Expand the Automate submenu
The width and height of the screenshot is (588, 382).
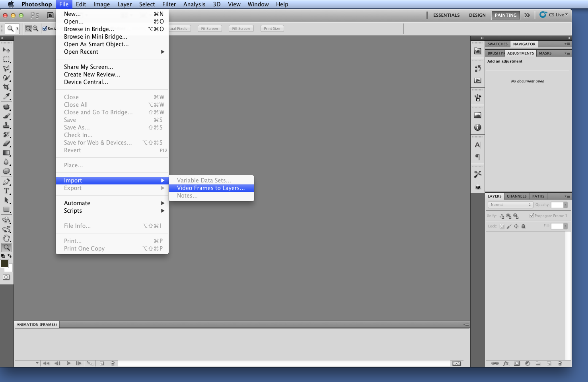112,203
